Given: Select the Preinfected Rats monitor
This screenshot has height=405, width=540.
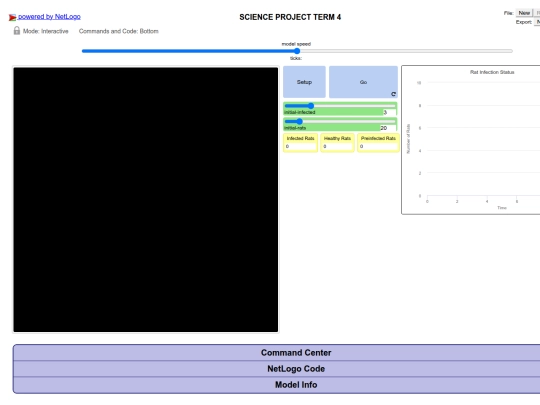Looking at the screenshot, I should (x=378, y=143).
